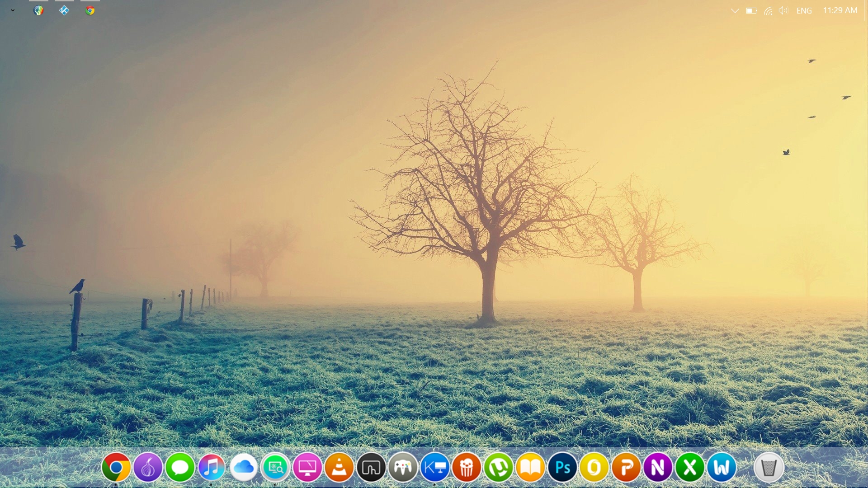Launch Kodi from the top bar
868x488 pixels.
click(64, 10)
